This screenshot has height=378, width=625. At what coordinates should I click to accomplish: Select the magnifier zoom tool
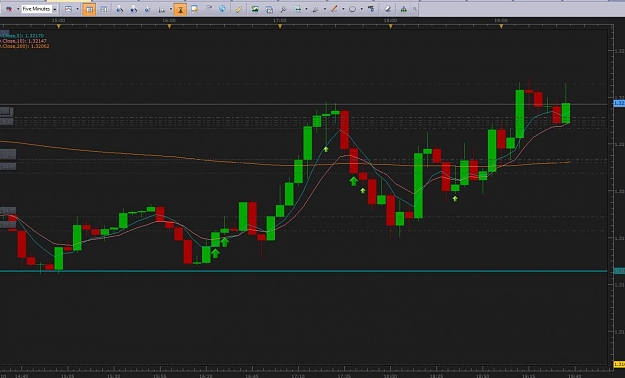tap(283, 9)
